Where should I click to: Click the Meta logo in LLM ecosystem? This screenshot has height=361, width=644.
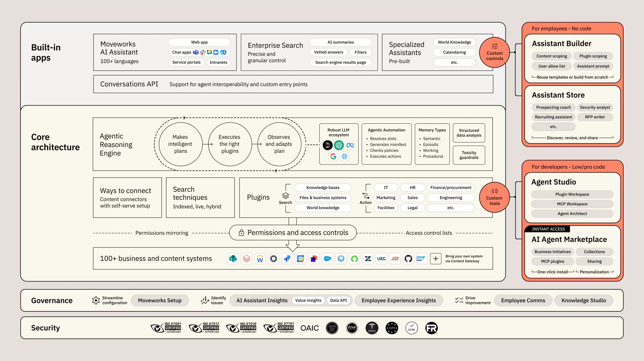350,145
